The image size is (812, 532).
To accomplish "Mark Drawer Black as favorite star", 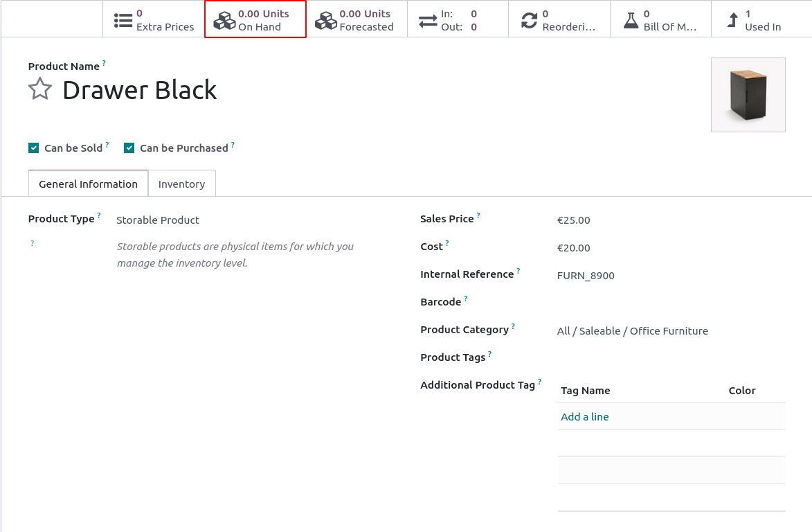I will tap(40, 89).
